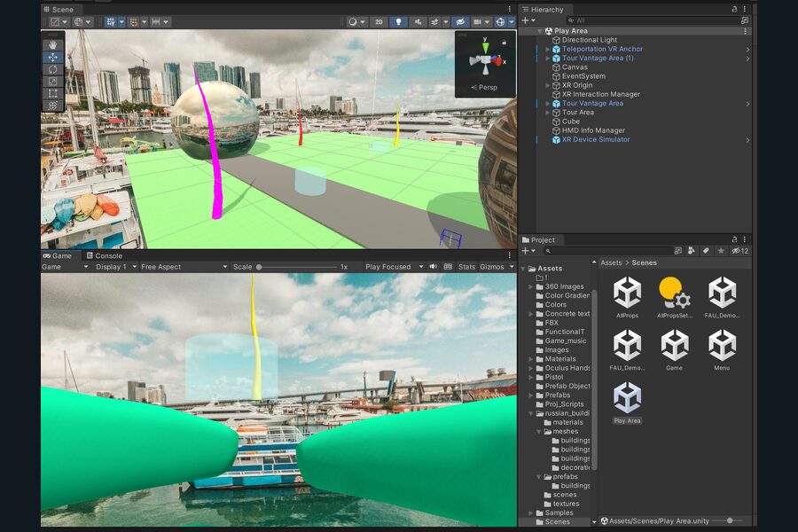Toggle Scene lighting with the lightbulb
The image size is (798, 532).
[398, 22]
